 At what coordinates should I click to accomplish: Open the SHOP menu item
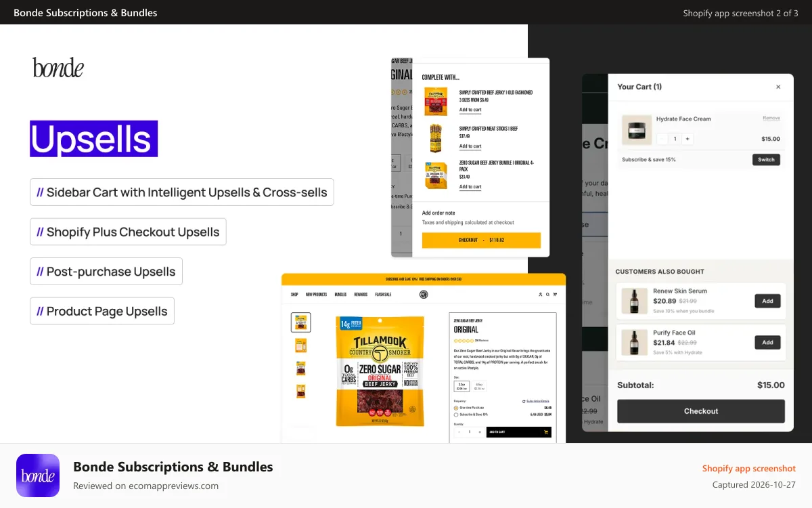pos(294,295)
